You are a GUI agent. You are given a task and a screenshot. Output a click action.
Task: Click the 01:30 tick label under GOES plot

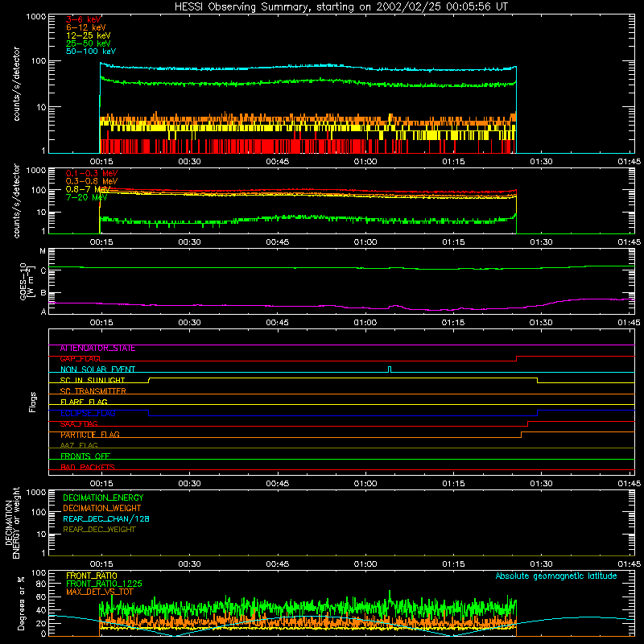[x=541, y=323]
